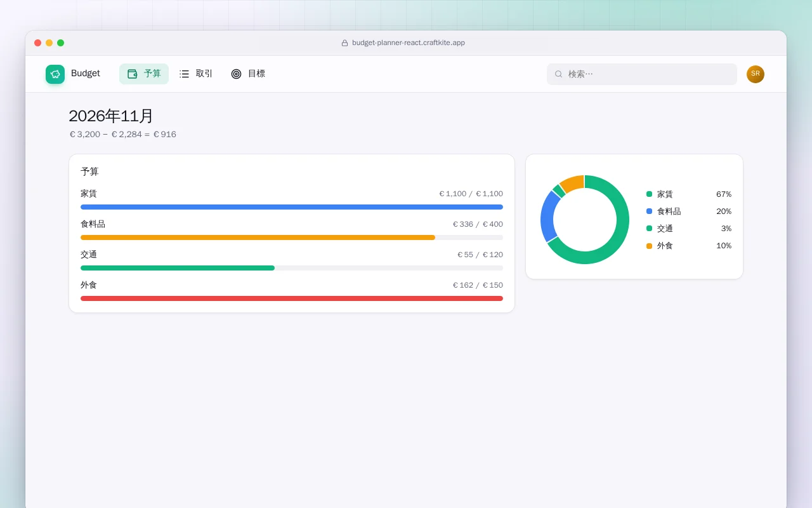Click the 食料品 label in budget list
Screen dimensions: 812x508
coord(93,224)
